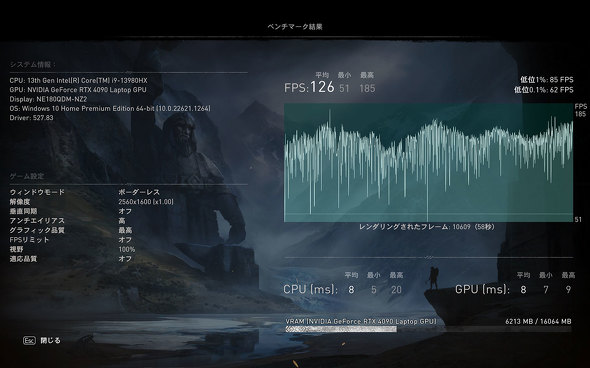Click the 垂直同期 setting label
The width and height of the screenshot is (590, 368).
(x=23, y=211)
